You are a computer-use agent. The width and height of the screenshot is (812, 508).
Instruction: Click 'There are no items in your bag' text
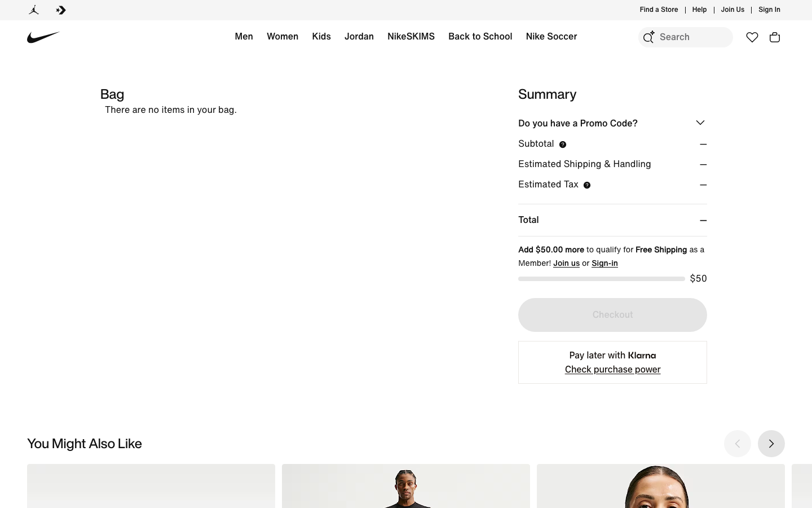pos(171,110)
